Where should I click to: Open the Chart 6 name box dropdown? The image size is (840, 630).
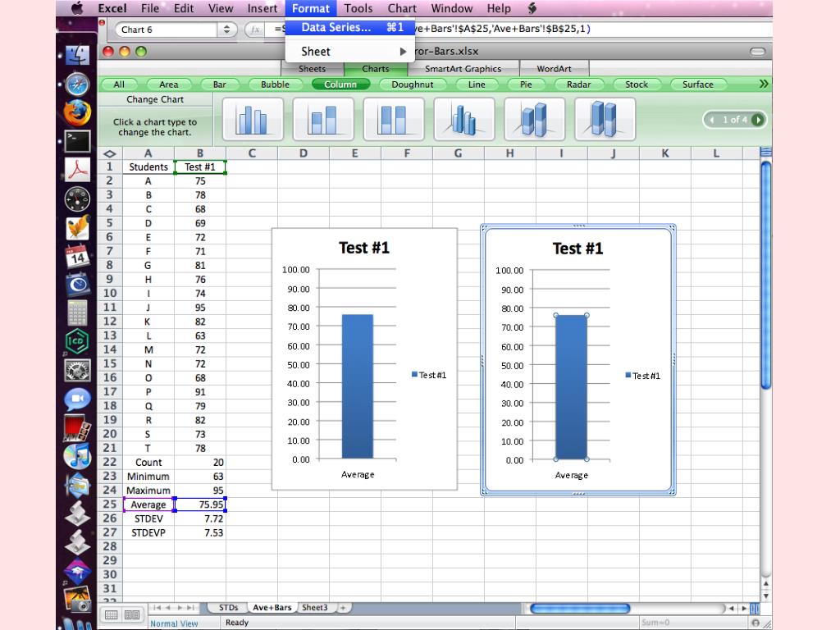click(x=226, y=30)
